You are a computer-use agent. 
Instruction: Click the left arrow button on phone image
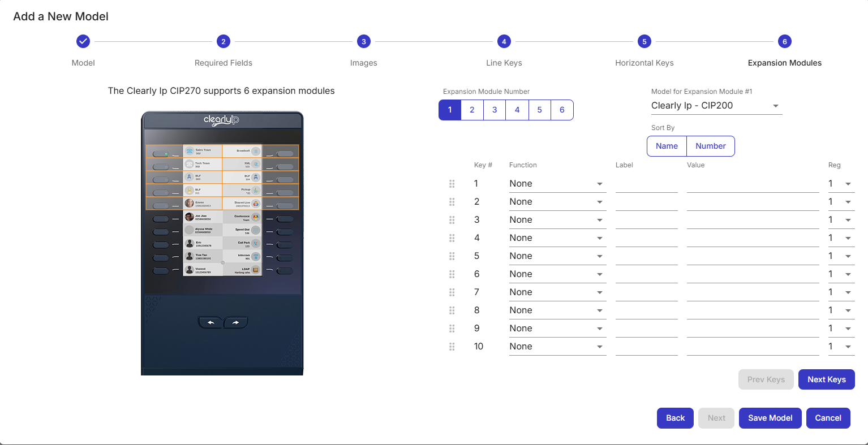(x=210, y=322)
